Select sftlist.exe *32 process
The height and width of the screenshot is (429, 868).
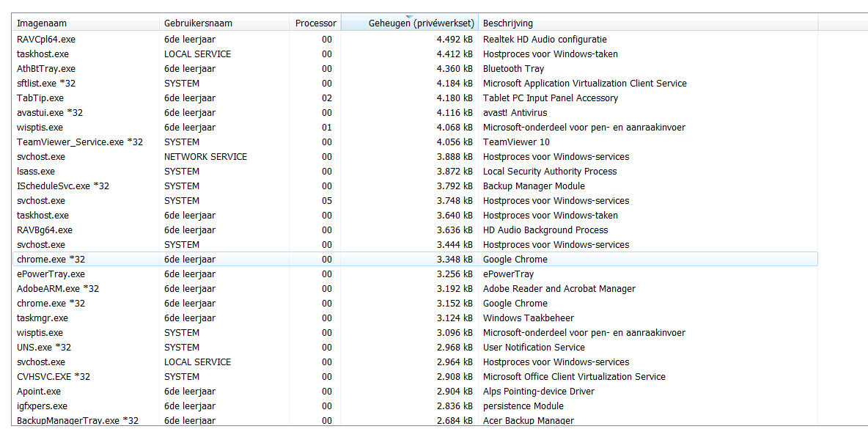(46, 84)
